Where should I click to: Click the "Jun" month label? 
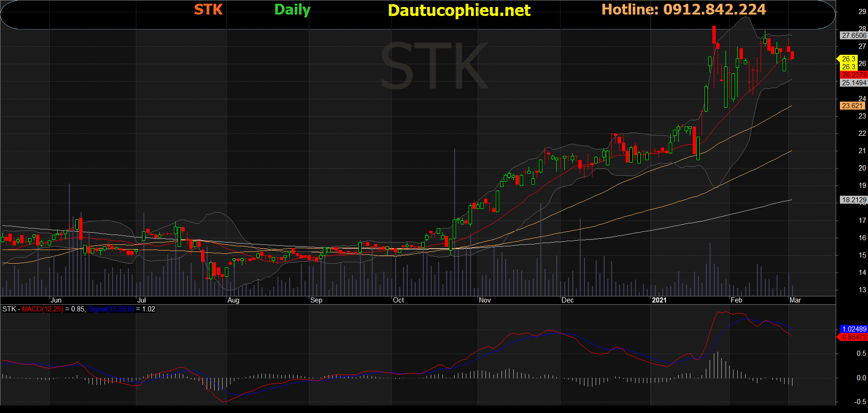click(56, 300)
